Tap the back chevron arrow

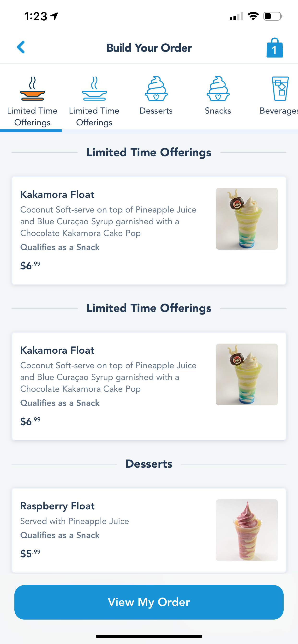[21, 47]
